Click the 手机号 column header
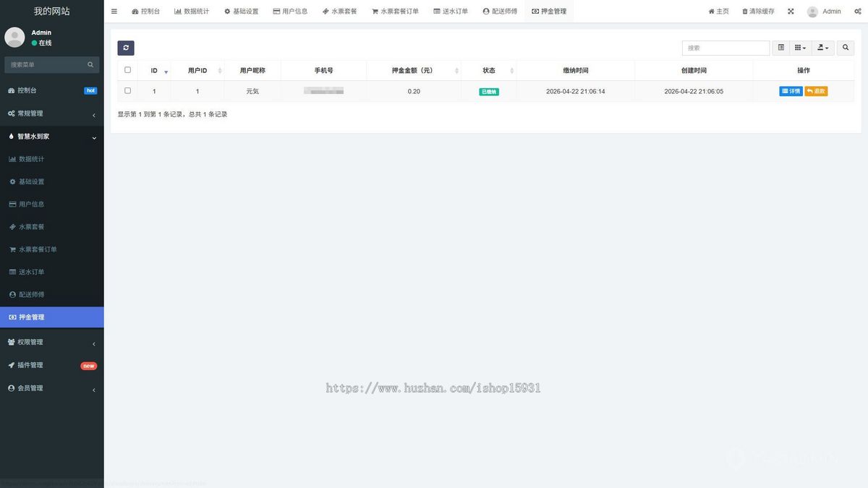868x488 pixels. pos(323,70)
